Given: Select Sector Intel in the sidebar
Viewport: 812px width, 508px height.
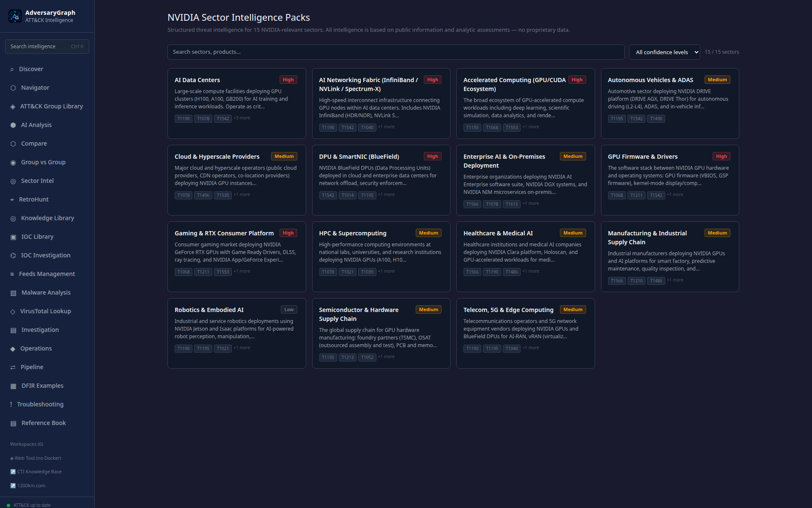Looking at the screenshot, I should coord(47,181).
